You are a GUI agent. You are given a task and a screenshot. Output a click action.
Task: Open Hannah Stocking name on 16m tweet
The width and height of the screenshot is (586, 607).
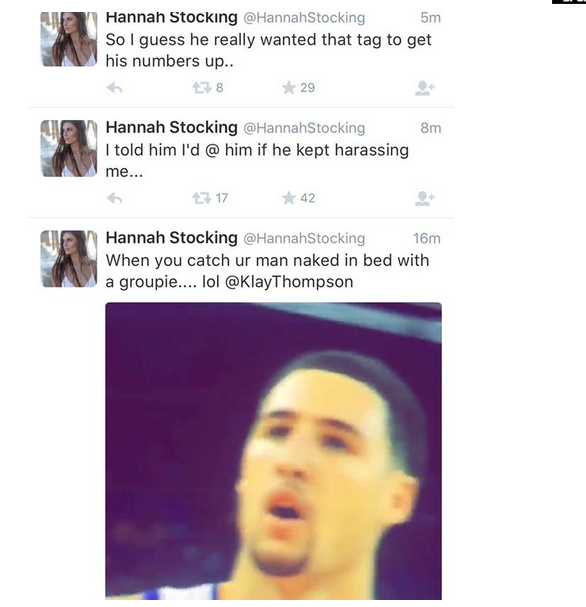[171, 238]
